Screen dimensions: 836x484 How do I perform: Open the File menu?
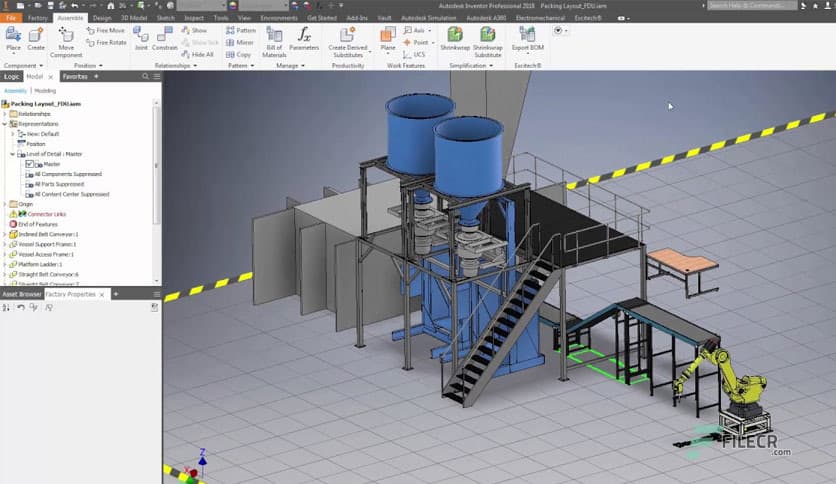(11, 18)
